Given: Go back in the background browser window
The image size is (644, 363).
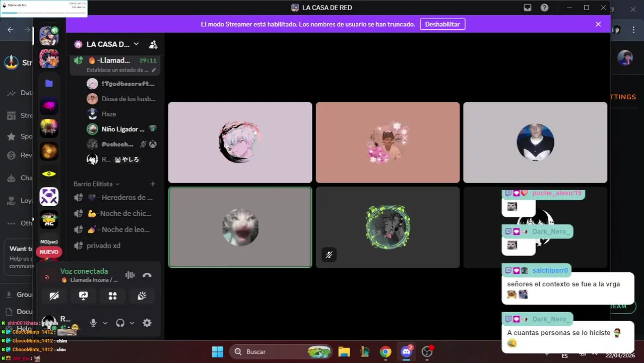Looking at the screenshot, I should click(x=11, y=30).
